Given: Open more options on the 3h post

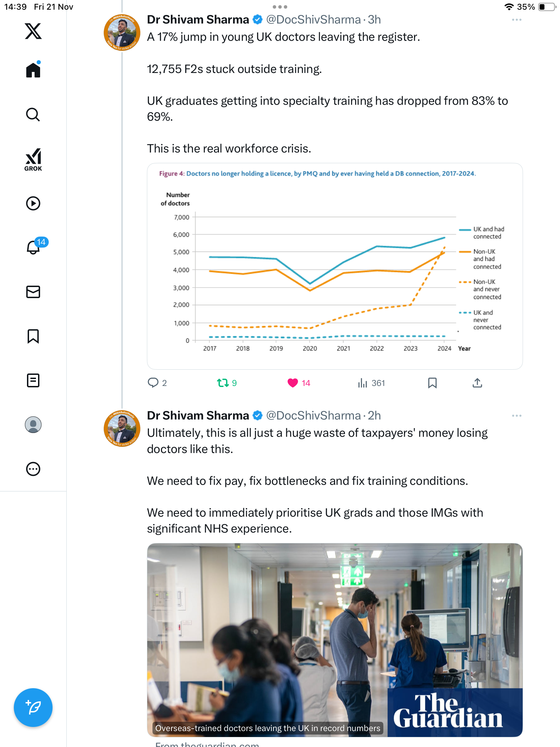Looking at the screenshot, I should (x=516, y=20).
